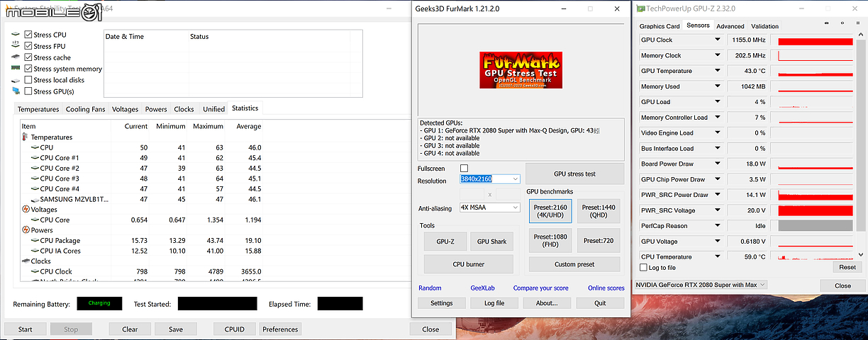Click the chip icon next to Clocks group
Image resolution: width=868 pixels, height=340 pixels.
point(26,261)
